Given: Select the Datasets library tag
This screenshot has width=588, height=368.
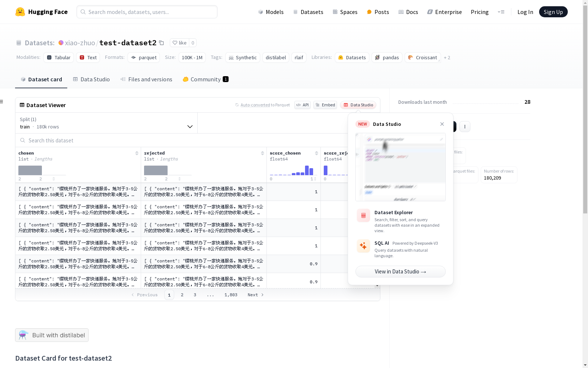Looking at the screenshot, I should coord(352,57).
